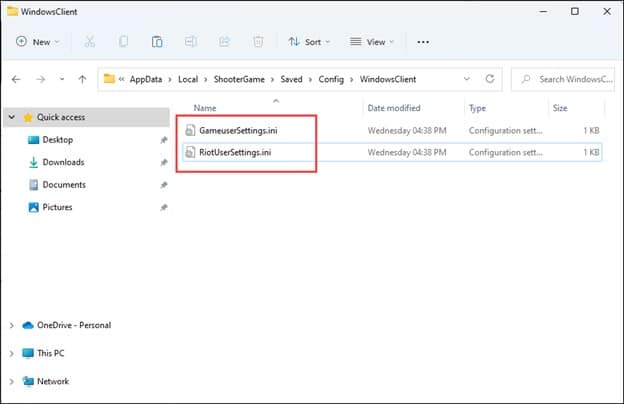Click the Copy icon in toolbar

click(x=123, y=42)
